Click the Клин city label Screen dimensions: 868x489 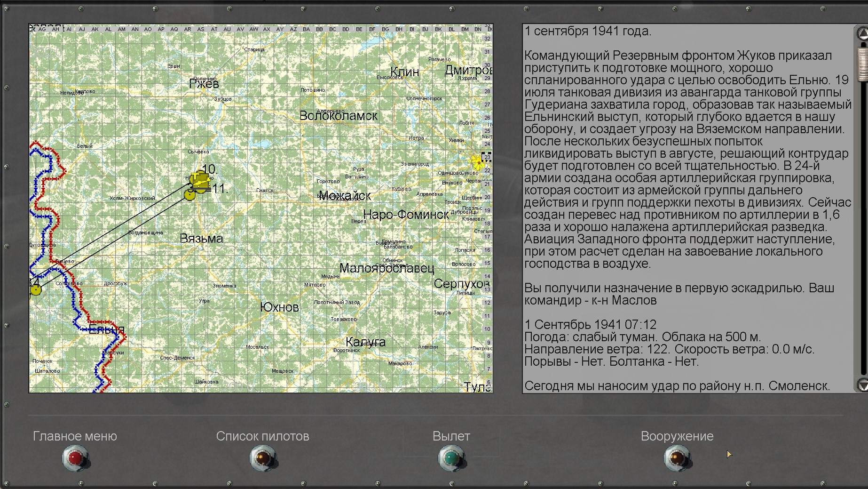pyautogui.click(x=404, y=72)
